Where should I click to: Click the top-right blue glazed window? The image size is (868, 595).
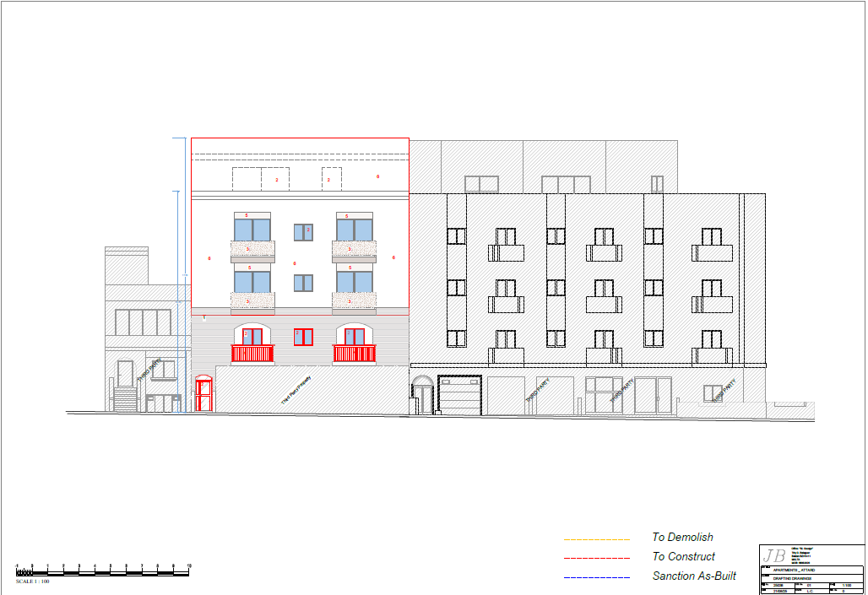pos(355,230)
